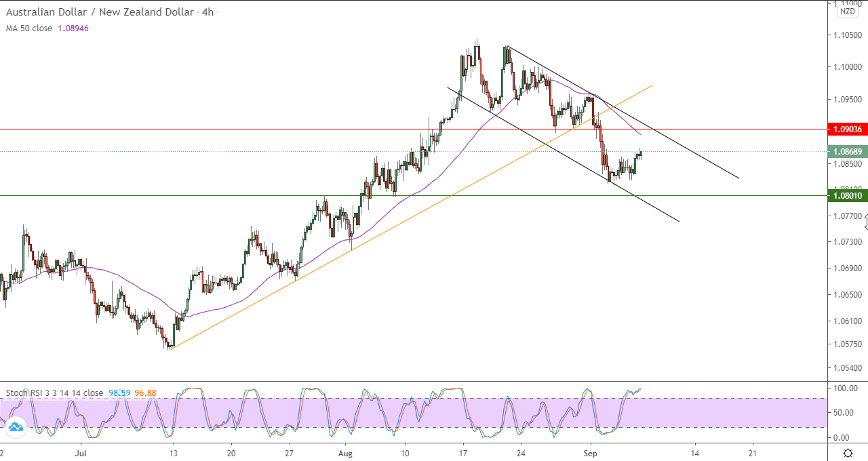
Task: Click the blue Stoch RSI value 98.59
Action: coord(119,393)
